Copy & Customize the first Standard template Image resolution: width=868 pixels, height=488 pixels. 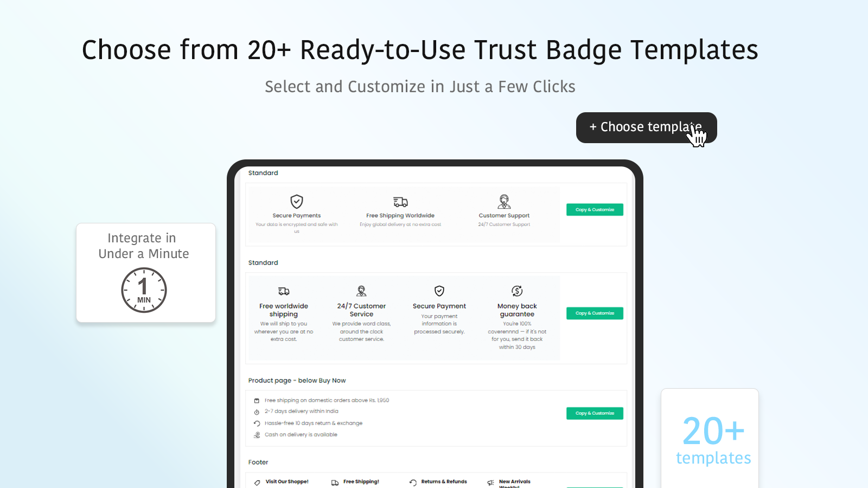pos(595,210)
